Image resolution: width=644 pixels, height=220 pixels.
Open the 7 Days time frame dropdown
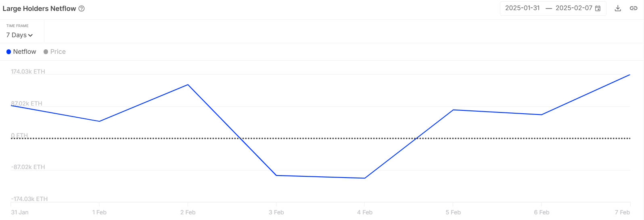coord(19,35)
